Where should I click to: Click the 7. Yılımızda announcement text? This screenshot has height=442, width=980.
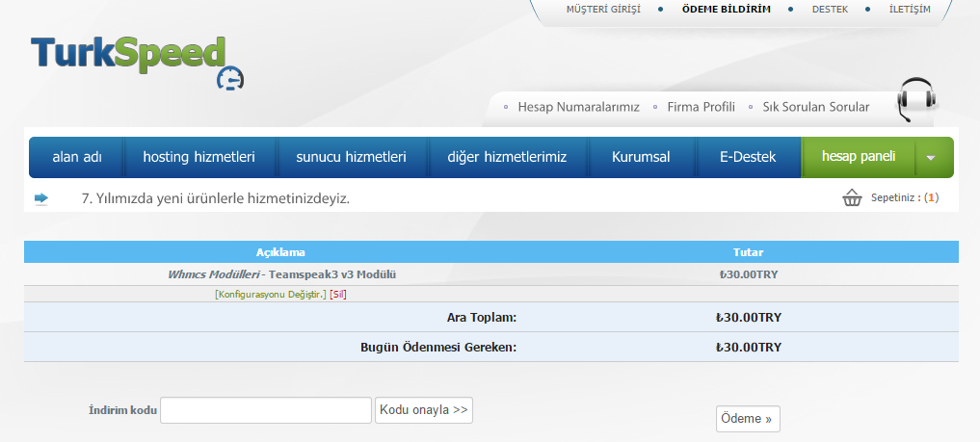(x=215, y=199)
